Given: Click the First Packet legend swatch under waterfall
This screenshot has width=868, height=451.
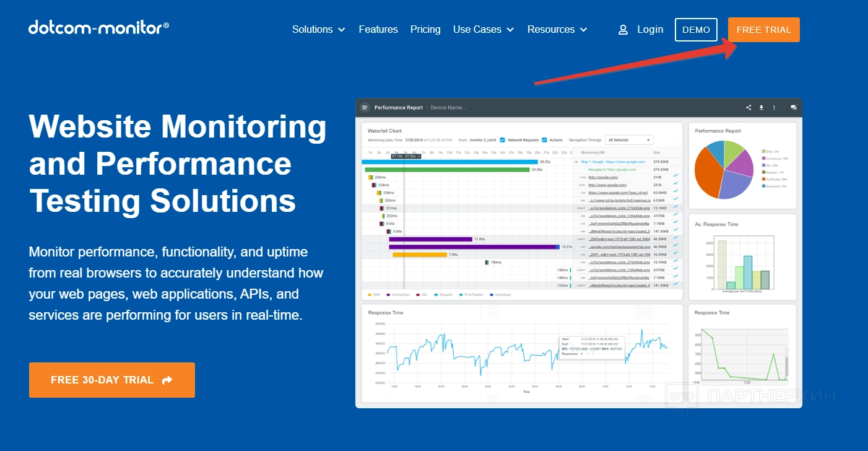Looking at the screenshot, I should pos(461,294).
